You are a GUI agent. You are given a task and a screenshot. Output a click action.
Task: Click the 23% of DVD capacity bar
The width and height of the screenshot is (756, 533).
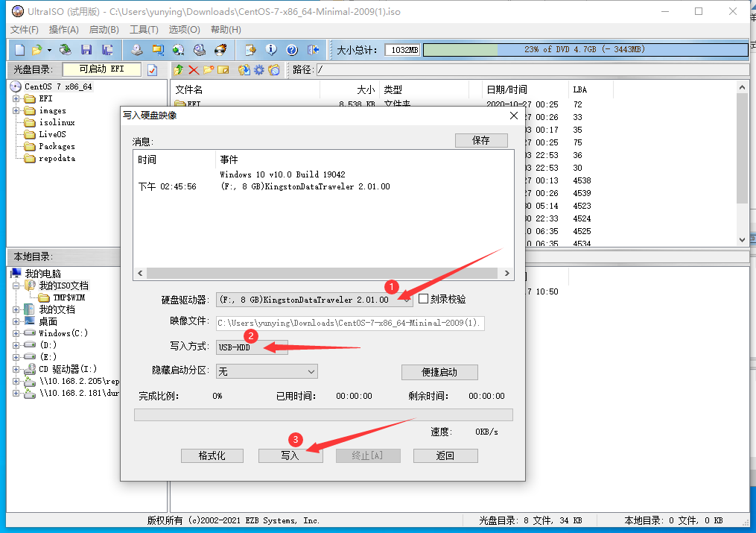(585, 50)
